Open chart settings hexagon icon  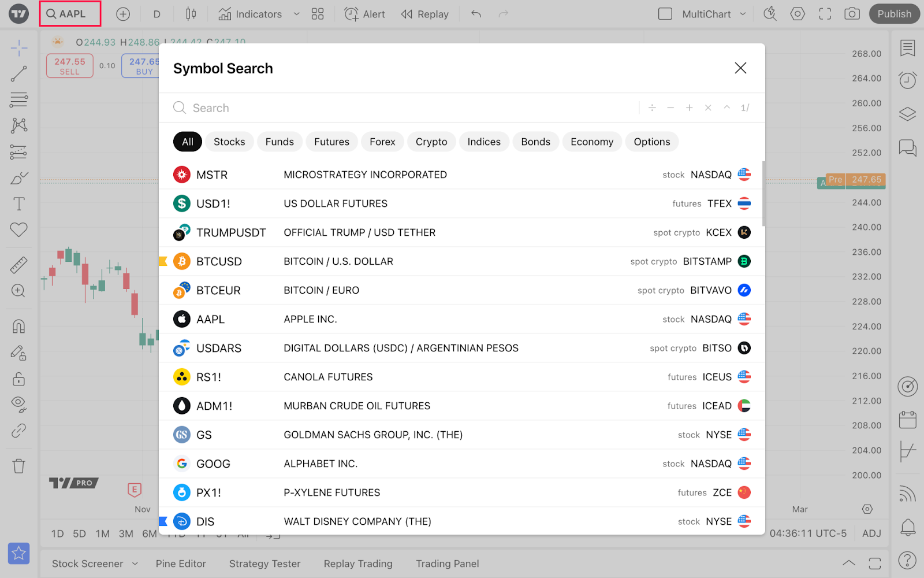click(x=798, y=14)
